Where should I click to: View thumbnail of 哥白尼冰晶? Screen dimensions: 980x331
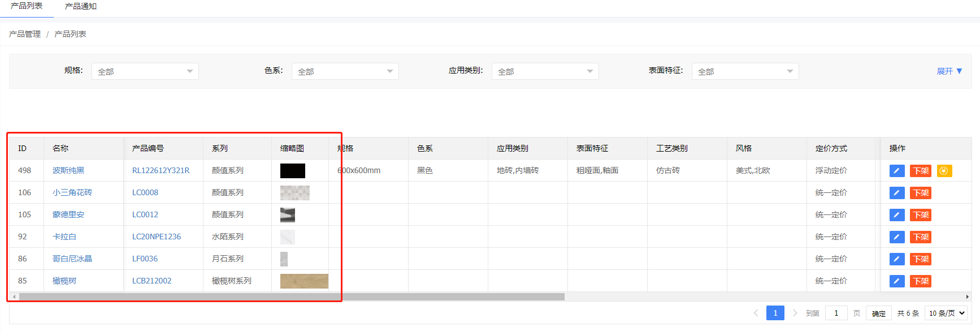tap(284, 259)
